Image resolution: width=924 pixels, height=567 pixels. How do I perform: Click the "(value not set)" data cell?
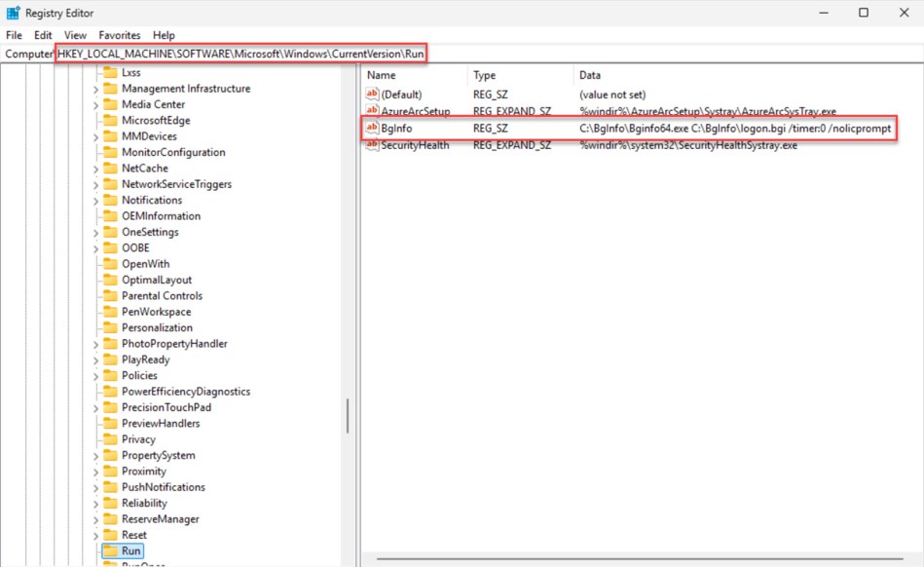[612, 94]
